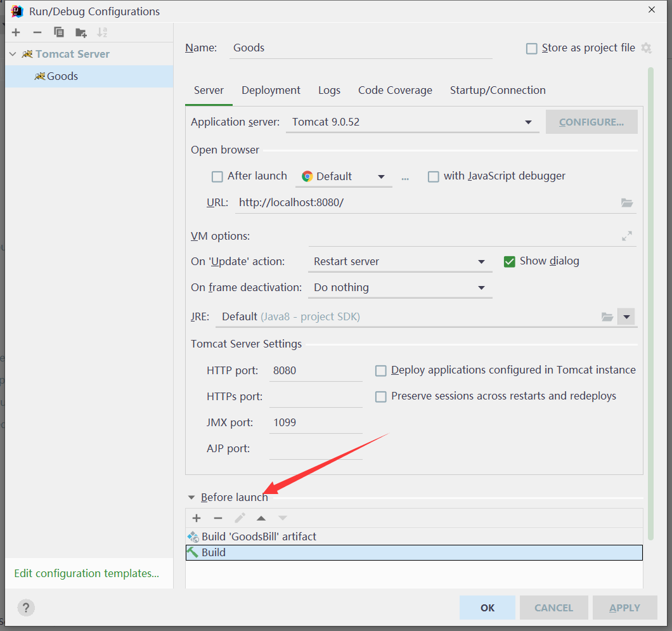Close the Run/Debug Configurations dialog

(652, 10)
